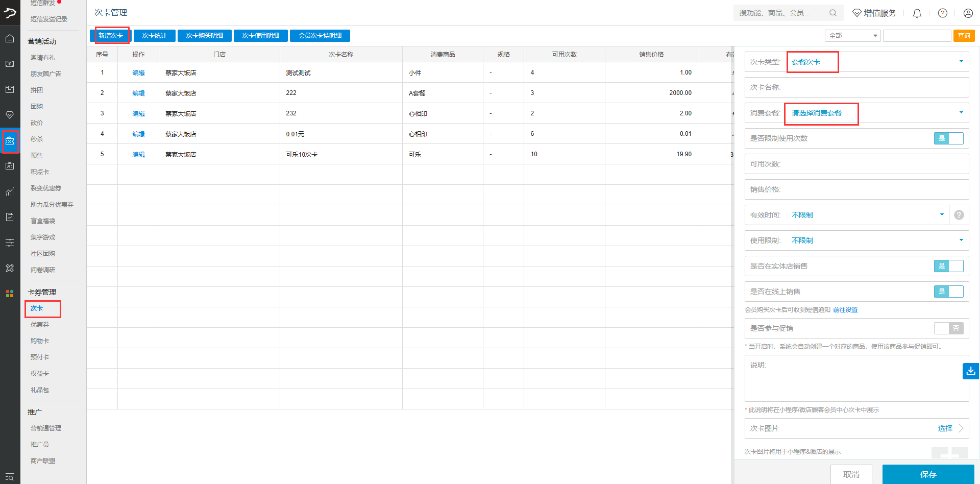980x484 pixels.
Task: Open the products box icon in left rail
Action: tap(10, 89)
